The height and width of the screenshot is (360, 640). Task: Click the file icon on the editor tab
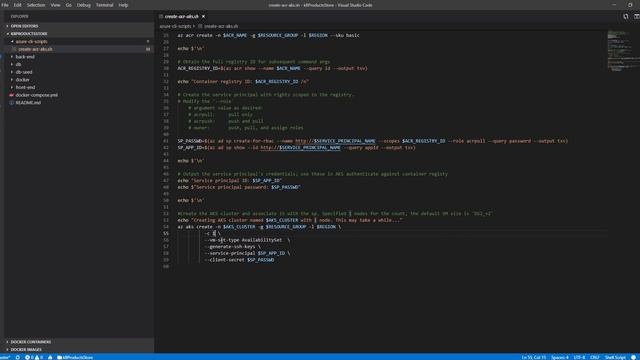click(161, 16)
